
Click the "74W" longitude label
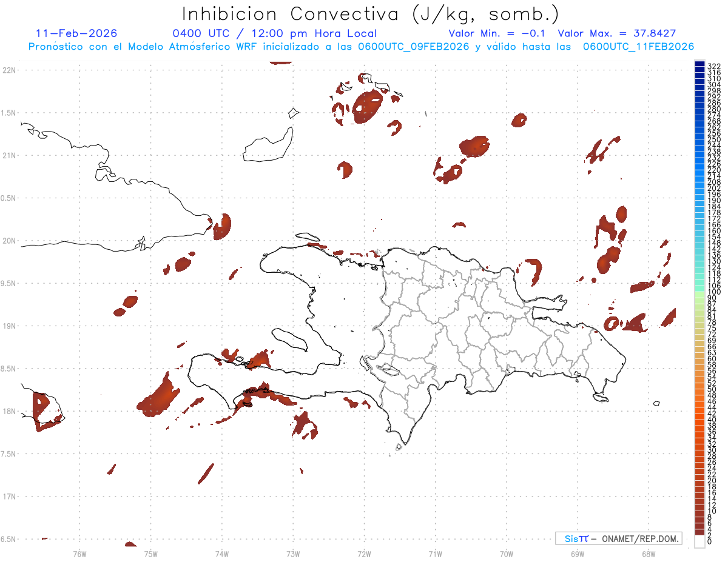(x=221, y=554)
